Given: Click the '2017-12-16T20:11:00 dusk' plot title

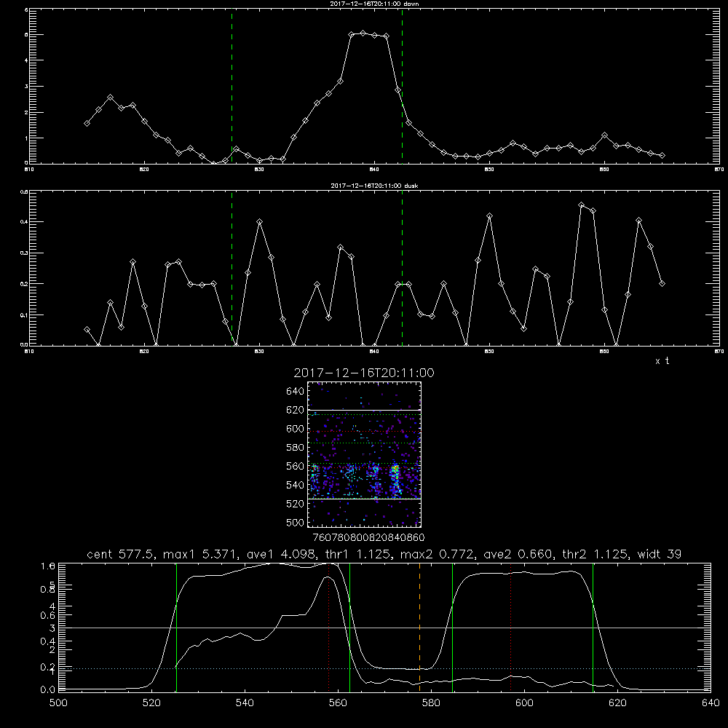Looking at the screenshot, I should [x=374, y=186].
